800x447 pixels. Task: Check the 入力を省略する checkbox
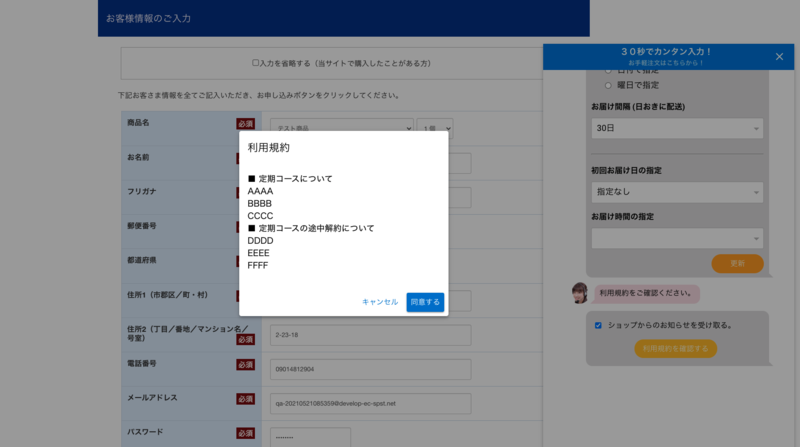[256, 63]
